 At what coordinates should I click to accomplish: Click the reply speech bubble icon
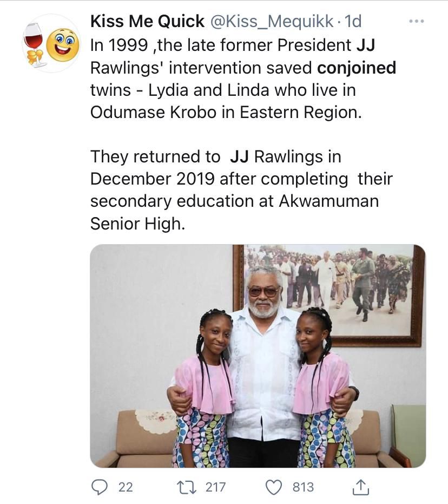[100, 487]
